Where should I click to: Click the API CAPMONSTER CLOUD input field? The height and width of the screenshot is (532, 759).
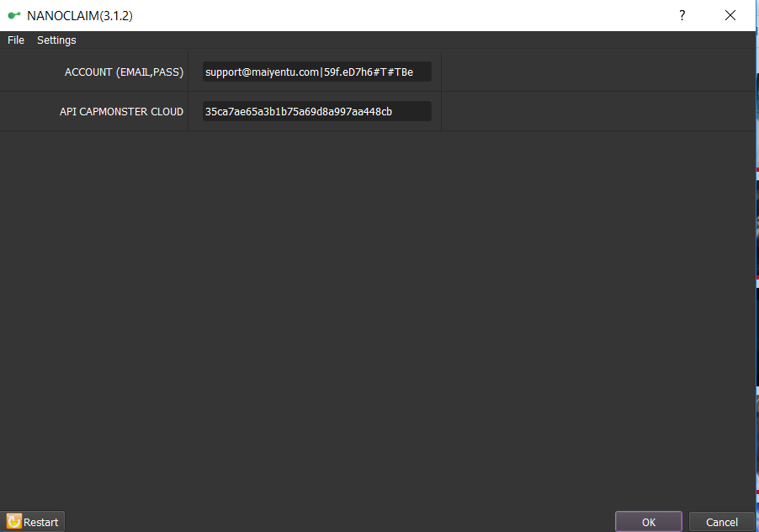click(x=316, y=111)
